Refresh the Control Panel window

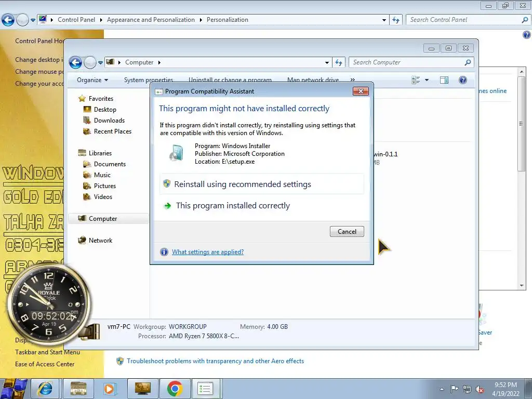[x=395, y=20]
